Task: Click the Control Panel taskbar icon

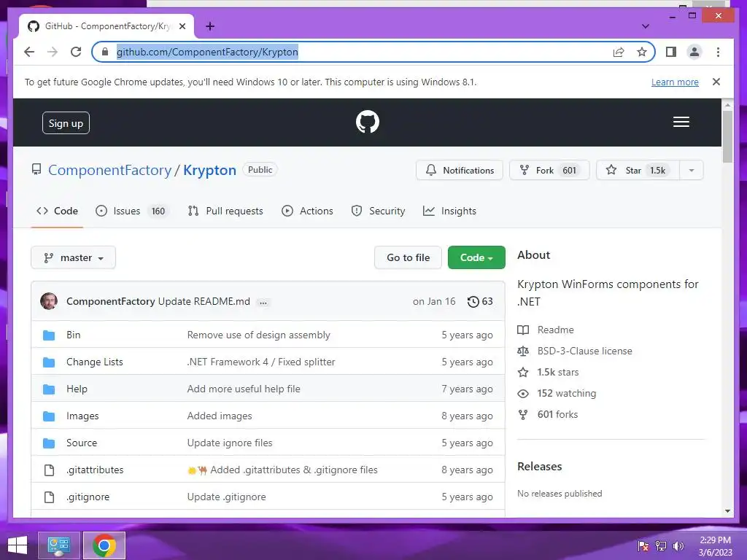Action: [58, 545]
